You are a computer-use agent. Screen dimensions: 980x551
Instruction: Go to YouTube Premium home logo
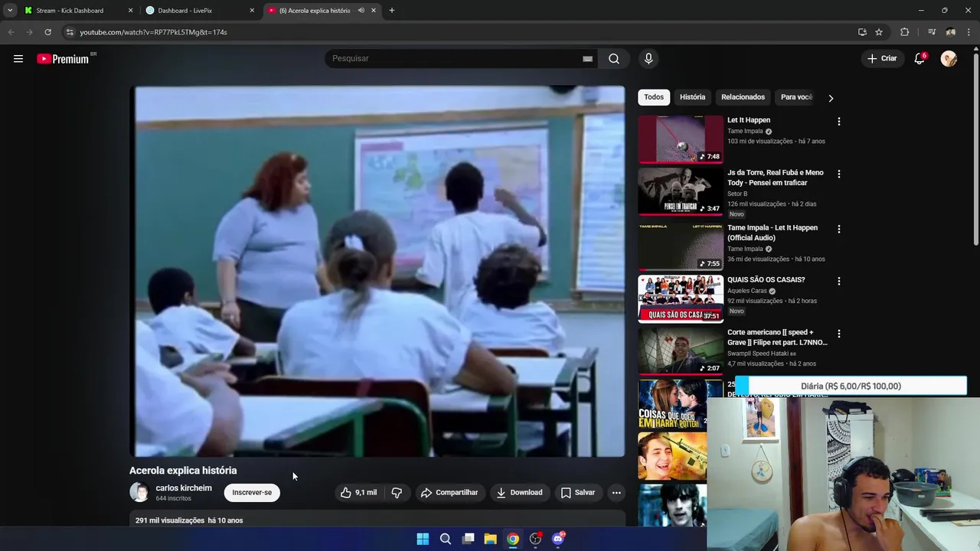point(64,59)
